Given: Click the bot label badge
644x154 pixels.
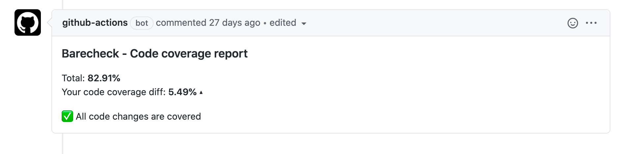Looking at the screenshot, I should (142, 23).
